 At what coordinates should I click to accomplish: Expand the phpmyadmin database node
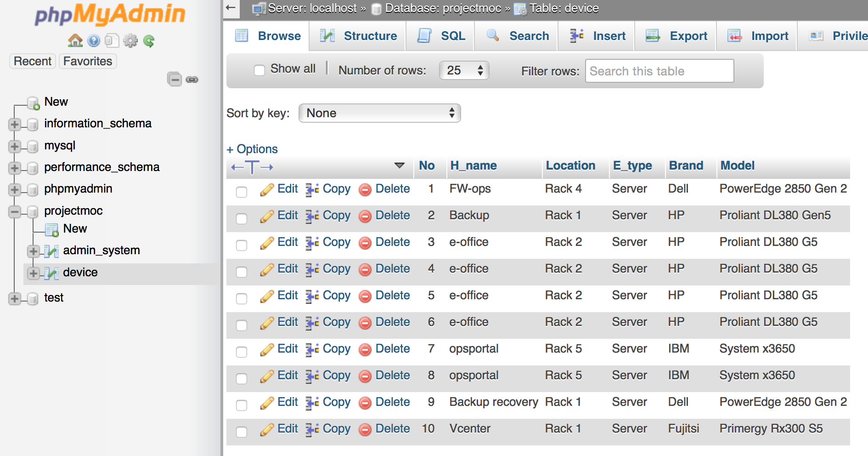click(x=15, y=189)
